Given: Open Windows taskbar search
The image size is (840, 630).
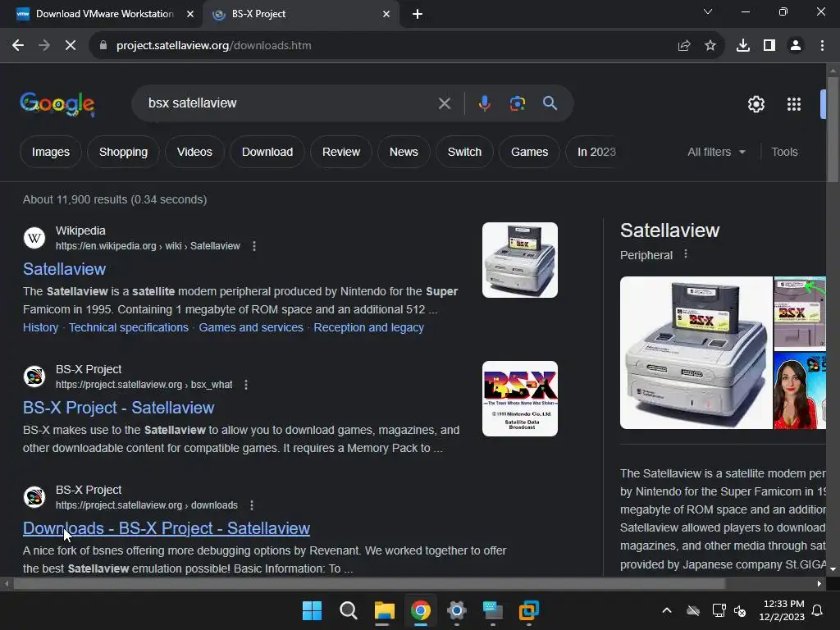Looking at the screenshot, I should (348, 610).
